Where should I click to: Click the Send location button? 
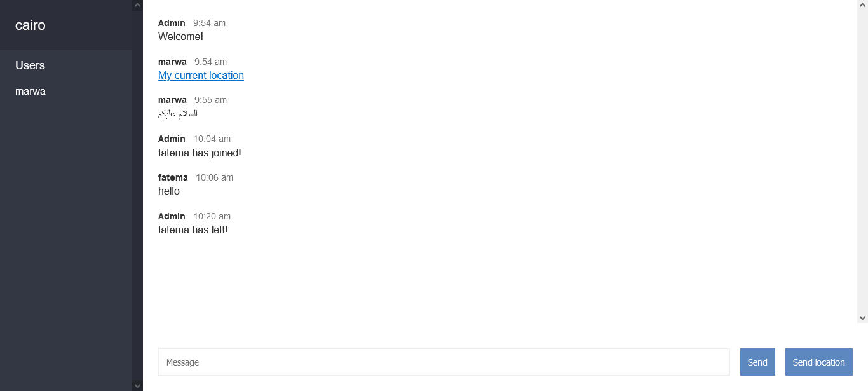coord(818,362)
